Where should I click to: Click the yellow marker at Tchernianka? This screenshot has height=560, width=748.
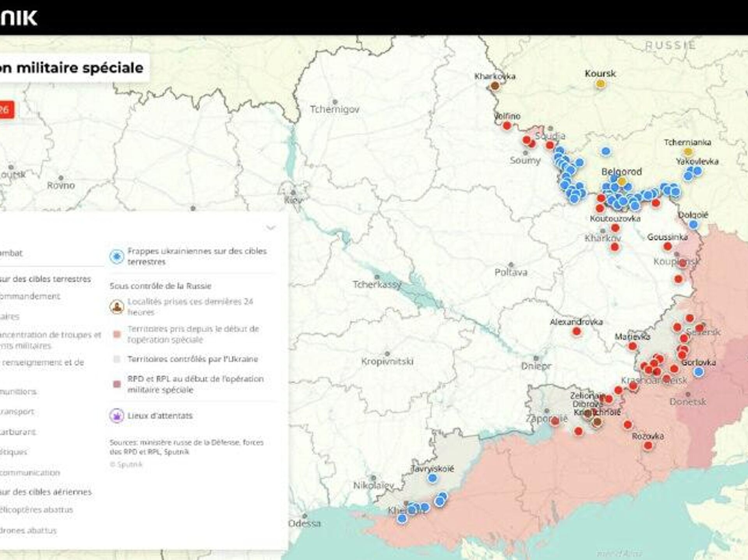(x=688, y=152)
